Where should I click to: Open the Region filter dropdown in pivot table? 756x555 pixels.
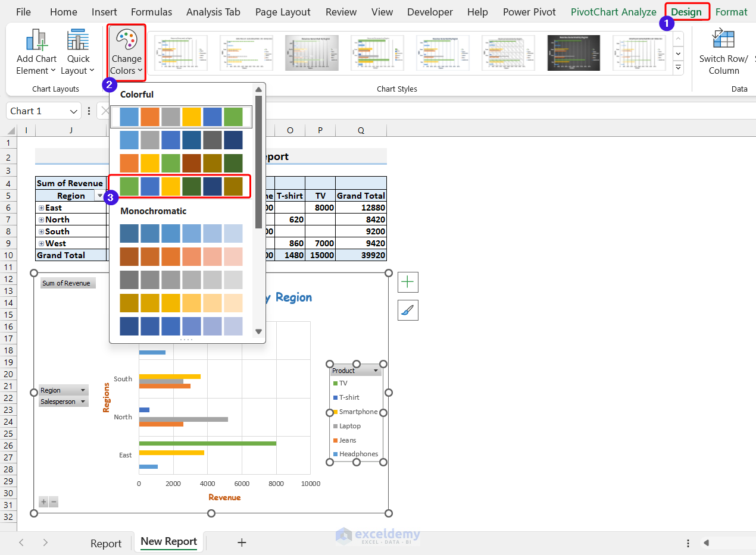click(x=99, y=196)
